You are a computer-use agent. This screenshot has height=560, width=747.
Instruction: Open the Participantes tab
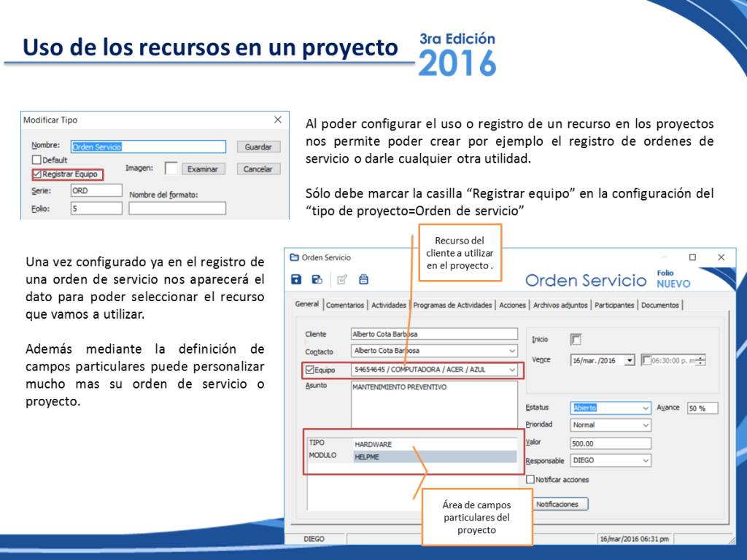pos(614,306)
